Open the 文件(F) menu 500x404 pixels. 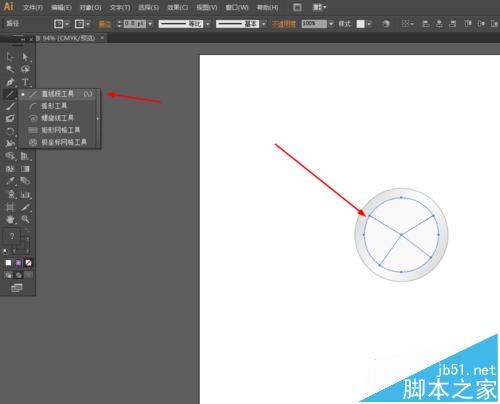tap(33, 7)
